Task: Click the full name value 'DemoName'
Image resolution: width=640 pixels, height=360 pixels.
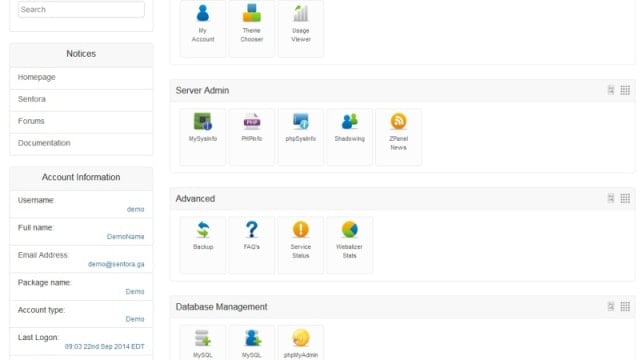Action: pos(125,237)
